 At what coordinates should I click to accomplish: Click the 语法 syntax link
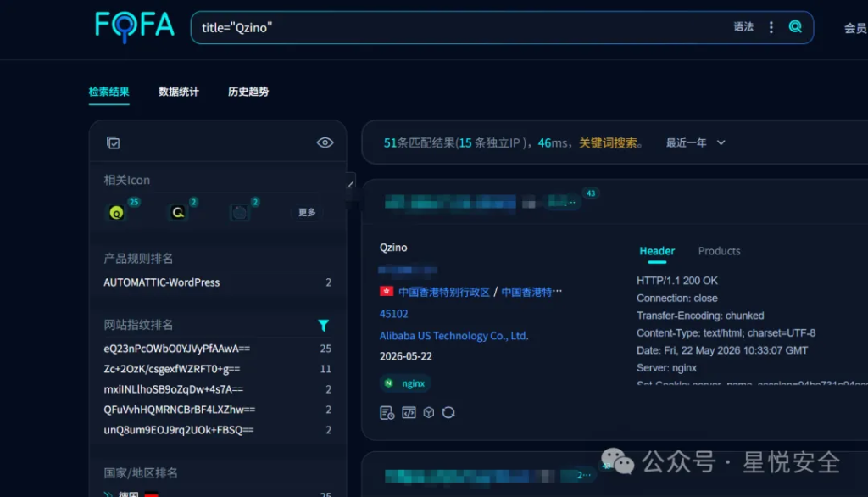743,26
